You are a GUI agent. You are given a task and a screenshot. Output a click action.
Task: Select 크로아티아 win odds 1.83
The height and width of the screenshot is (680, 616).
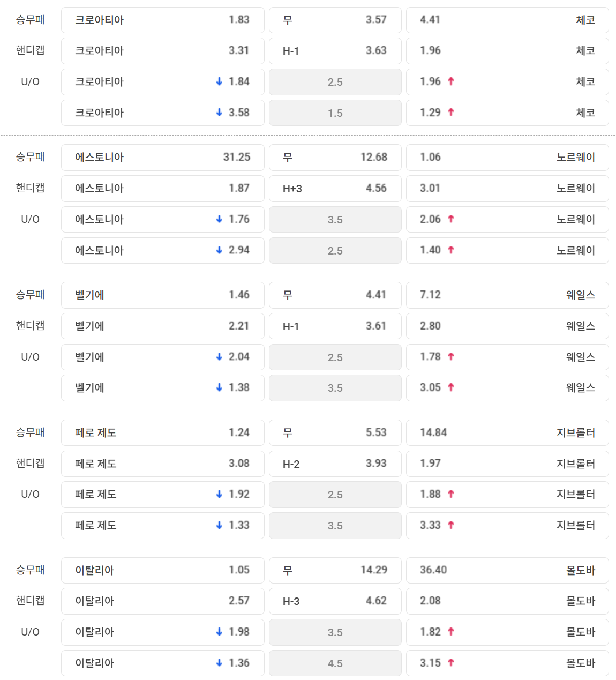(163, 20)
